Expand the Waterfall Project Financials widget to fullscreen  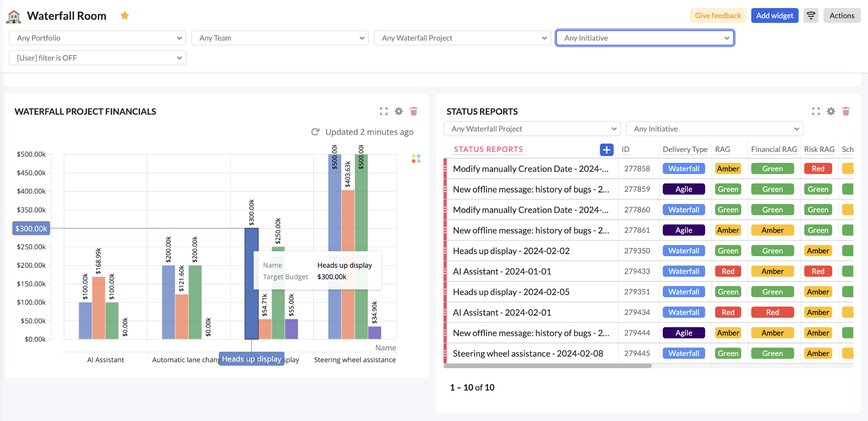coord(384,111)
